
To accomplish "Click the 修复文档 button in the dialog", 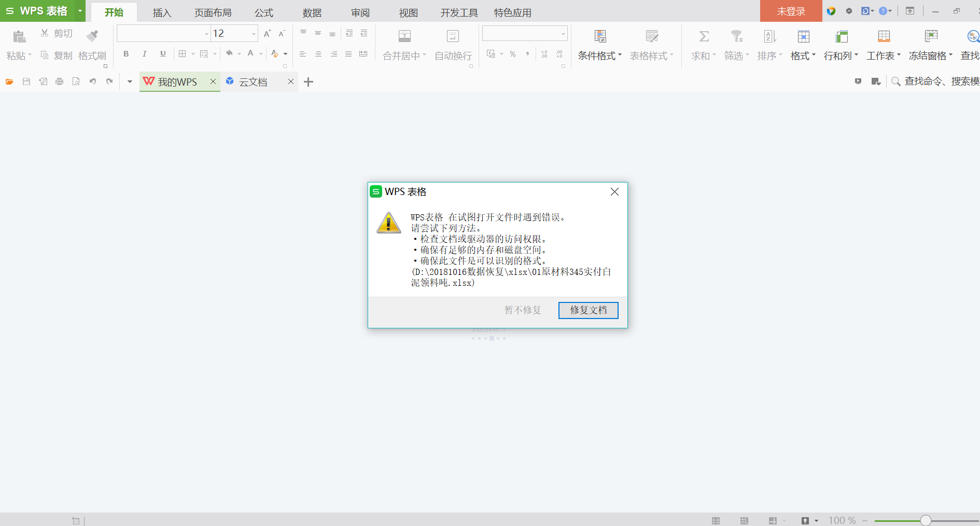I will pyautogui.click(x=589, y=310).
